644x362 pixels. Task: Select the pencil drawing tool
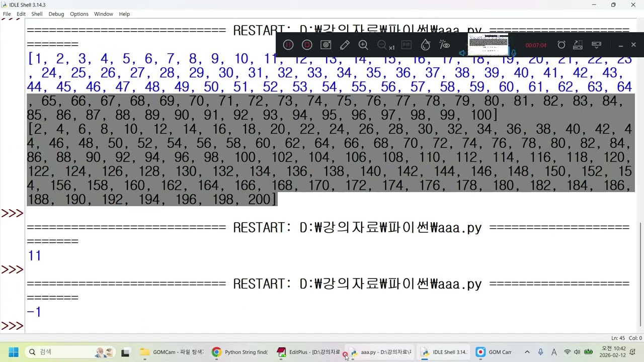click(345, 45)
